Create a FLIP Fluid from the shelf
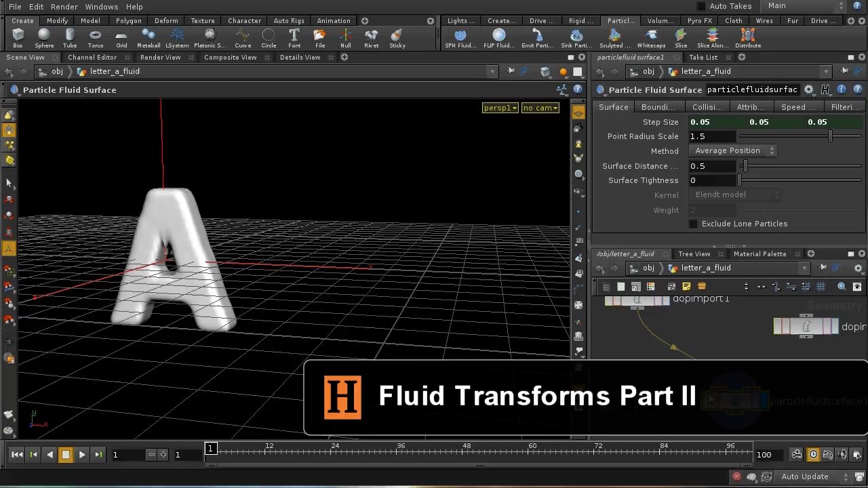The image size is (868, 488). pos(499,37)
